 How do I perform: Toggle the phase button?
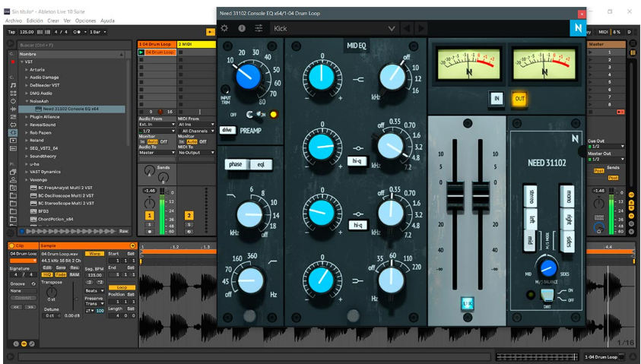pos(236,164)
